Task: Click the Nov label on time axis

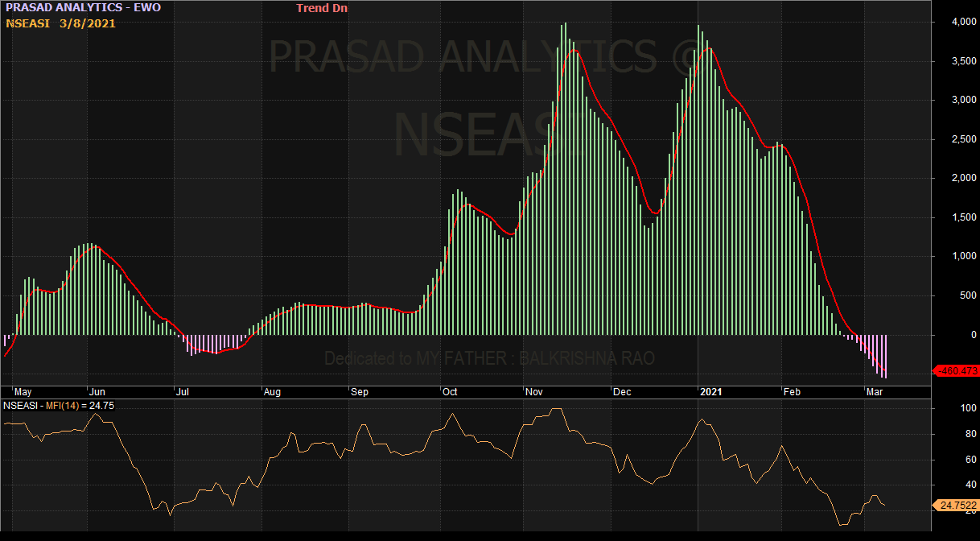Action: click(x=533, y=392)
